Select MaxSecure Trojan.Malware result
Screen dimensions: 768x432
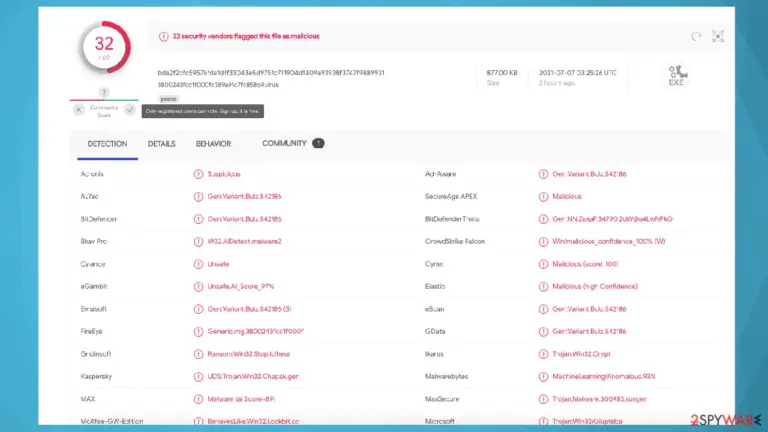[600, 399]
